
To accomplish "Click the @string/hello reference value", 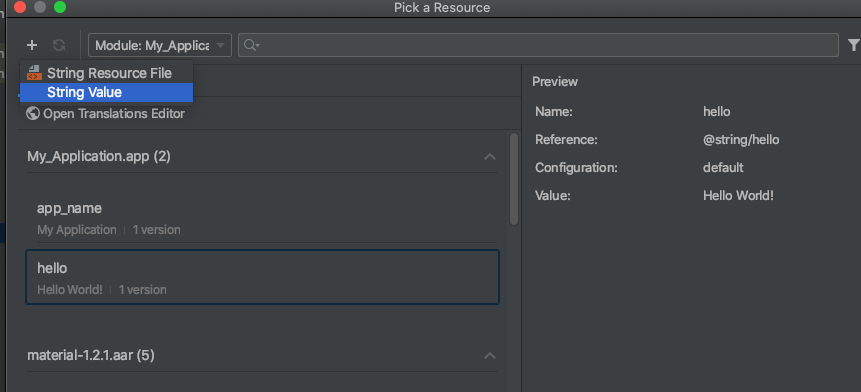I will tap(741, 139).
